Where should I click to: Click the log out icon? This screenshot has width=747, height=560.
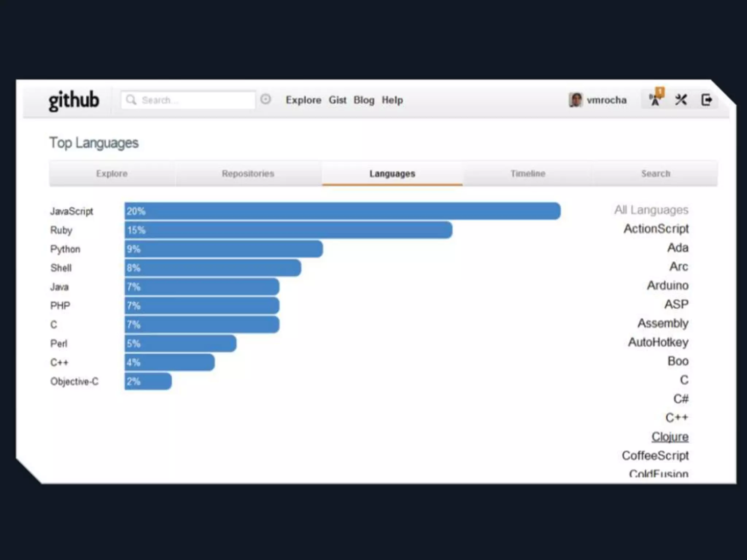(x=707, y=100)
